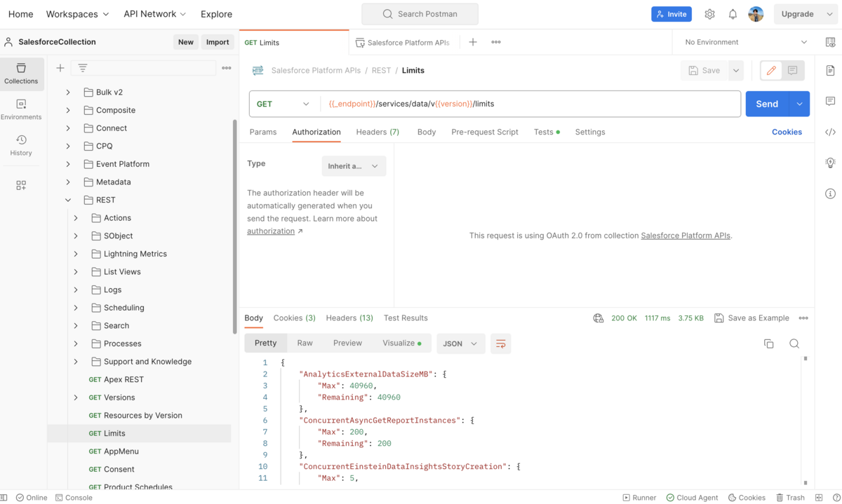Screen dimensions: 842x504
Task: Expand the Lightning Metrics folder
Action: click(76, 254)
